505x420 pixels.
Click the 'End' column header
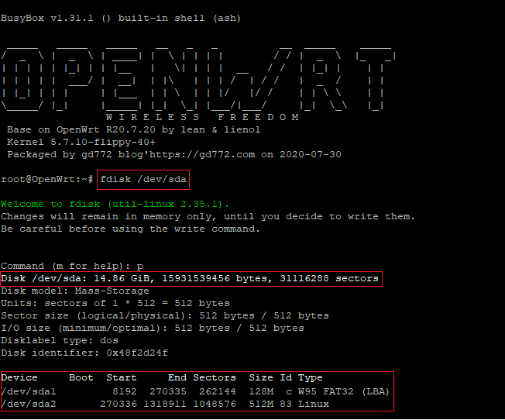pos(177,377)
